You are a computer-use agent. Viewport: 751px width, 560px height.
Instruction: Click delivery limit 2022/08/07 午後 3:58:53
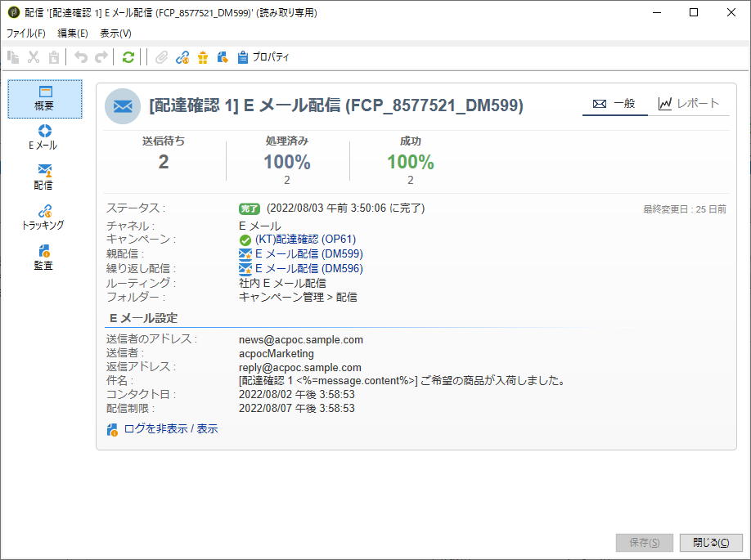297,409
